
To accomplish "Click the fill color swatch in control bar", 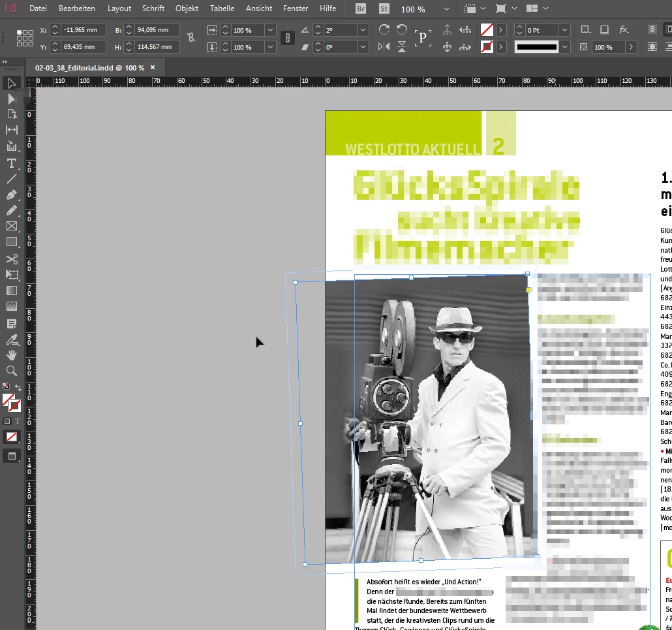I will (x=487, y=30).
